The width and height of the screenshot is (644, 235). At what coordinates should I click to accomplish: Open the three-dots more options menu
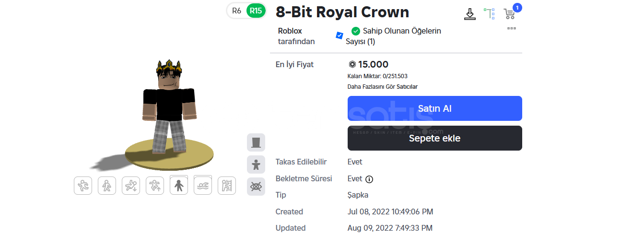coord(512,28)
